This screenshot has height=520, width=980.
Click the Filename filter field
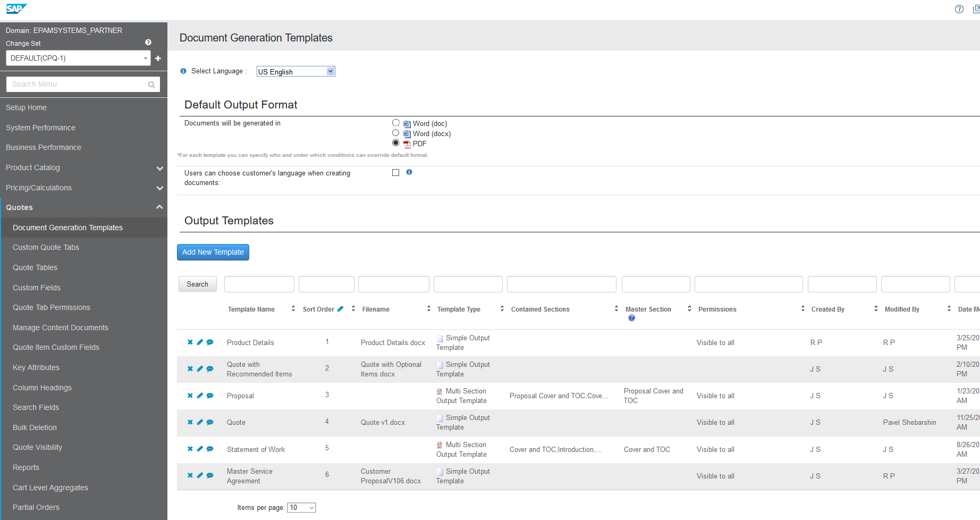[x=394, y=284]
